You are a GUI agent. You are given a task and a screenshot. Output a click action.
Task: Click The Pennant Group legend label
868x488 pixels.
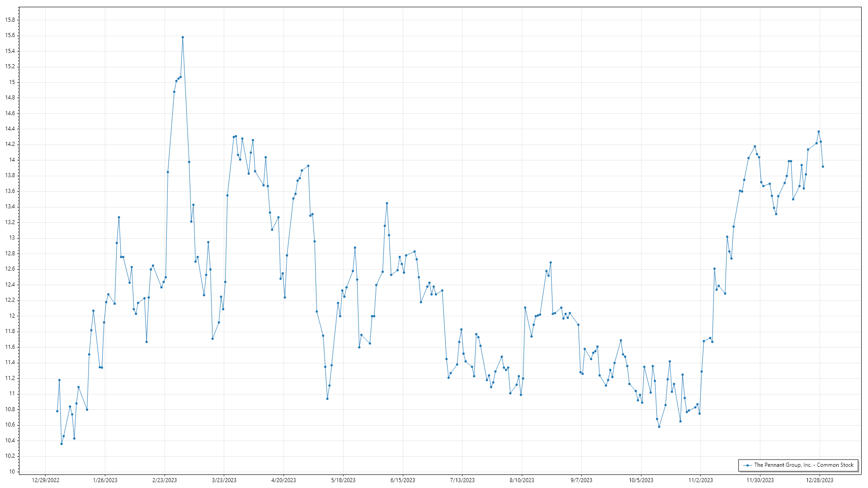pos(803,465)
